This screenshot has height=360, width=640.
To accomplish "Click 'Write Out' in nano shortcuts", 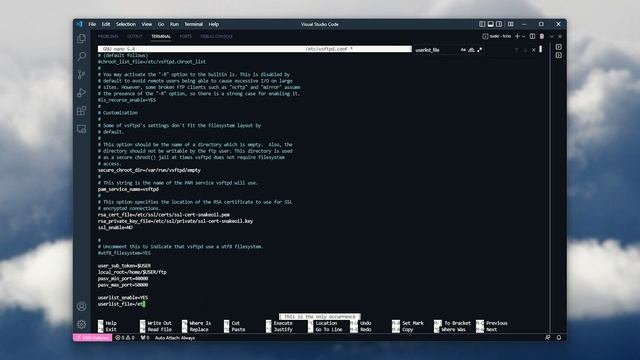I will tap(159, 323).
